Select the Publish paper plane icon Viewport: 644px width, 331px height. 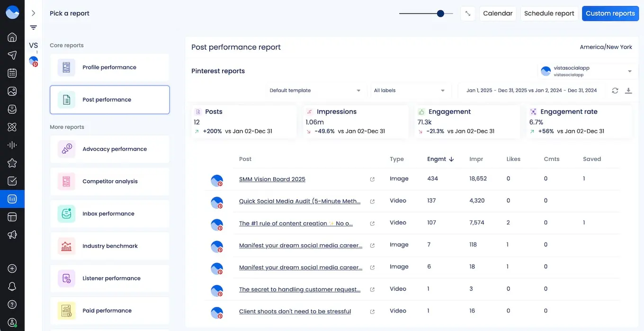pyautogui.click(x=12, y=55)
